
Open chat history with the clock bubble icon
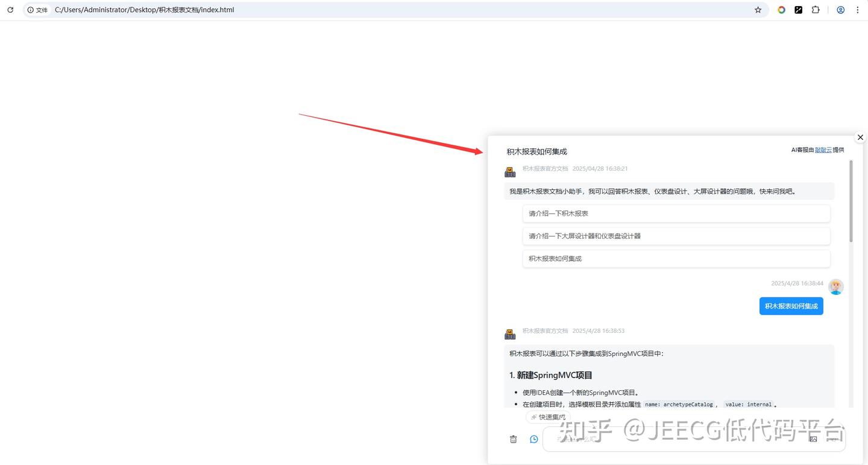(x=533, y=439)
